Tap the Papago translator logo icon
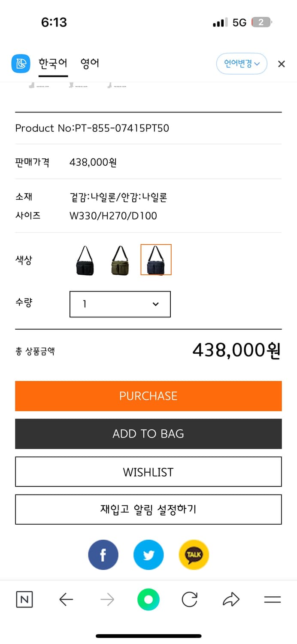The width and height of the screenshot is (297, 644). (x=21, y=64)
